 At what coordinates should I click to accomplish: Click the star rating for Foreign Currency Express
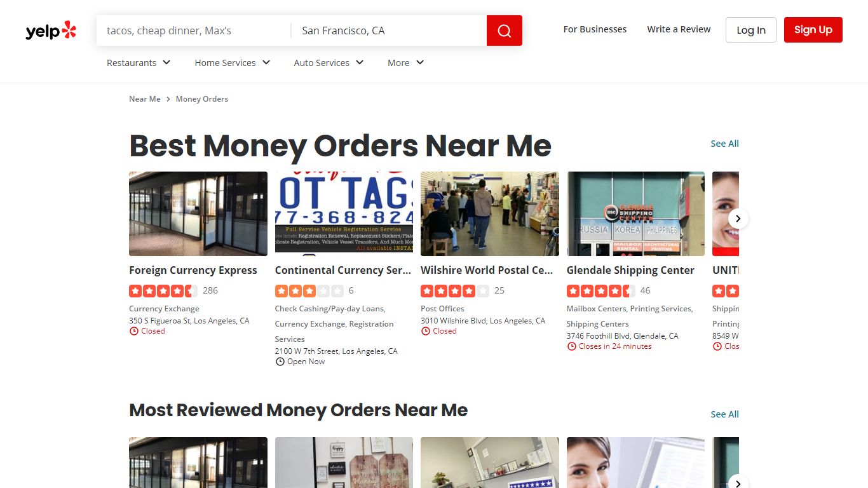pos(163,290)
